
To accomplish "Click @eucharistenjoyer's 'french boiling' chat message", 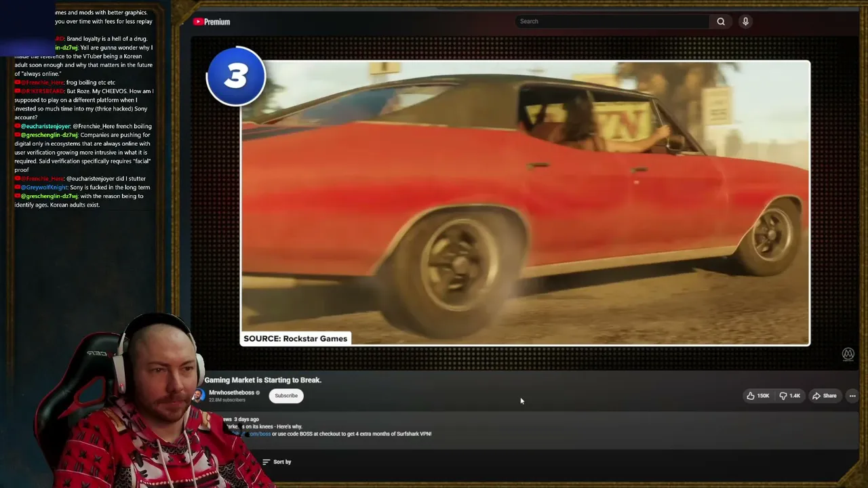I will click(83, 126).
